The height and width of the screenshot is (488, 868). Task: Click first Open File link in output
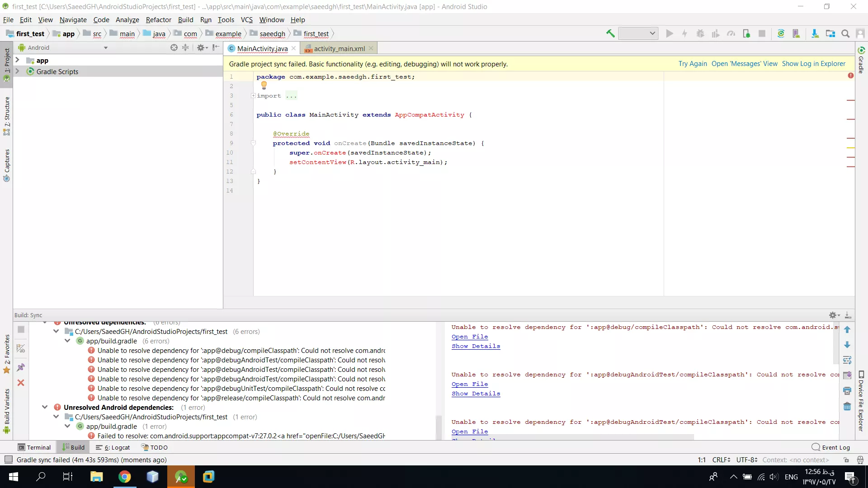[470, 337]
